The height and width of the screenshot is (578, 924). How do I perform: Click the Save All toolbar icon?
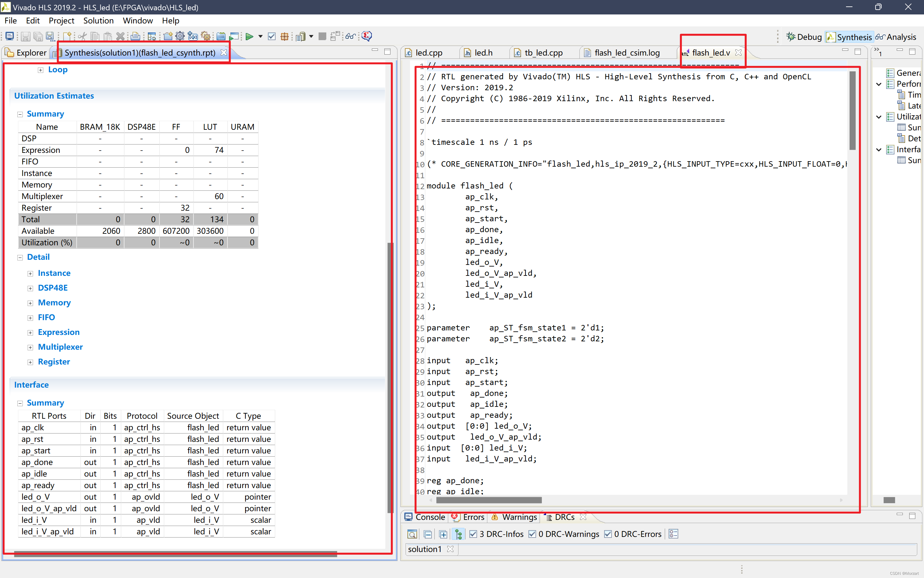(38, 36)
